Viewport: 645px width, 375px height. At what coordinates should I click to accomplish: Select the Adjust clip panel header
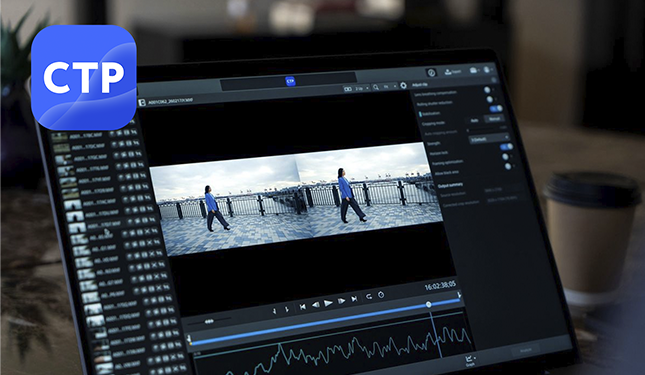coord(420,85)
